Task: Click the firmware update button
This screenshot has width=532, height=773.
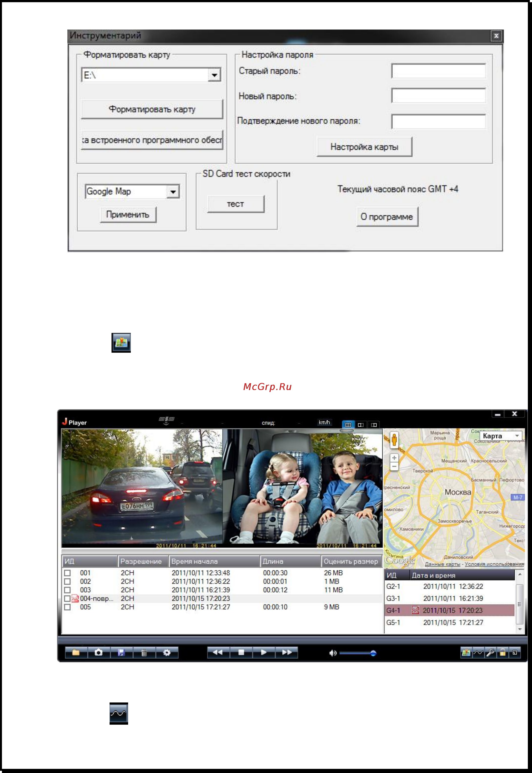Action: coord(152,140)
